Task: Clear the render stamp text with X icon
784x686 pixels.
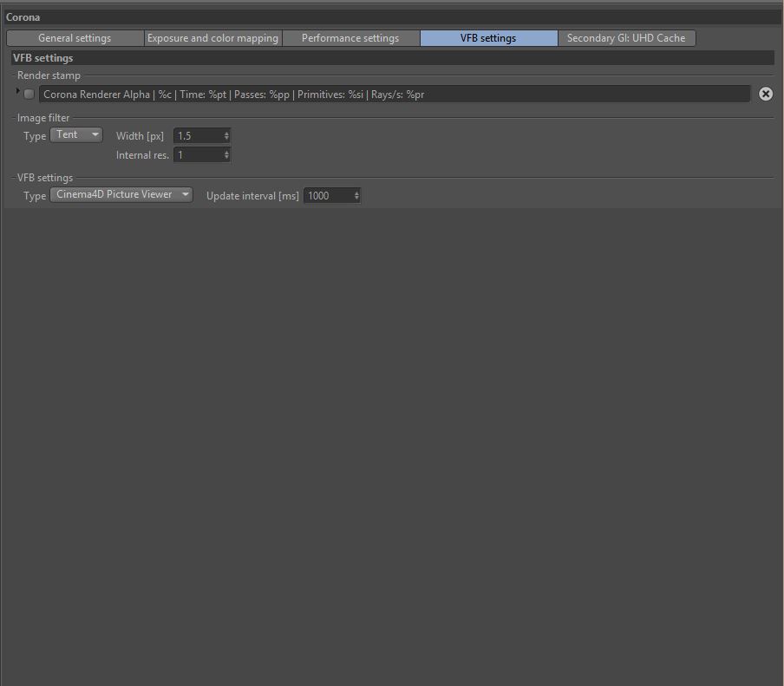Action: point(766,94)
